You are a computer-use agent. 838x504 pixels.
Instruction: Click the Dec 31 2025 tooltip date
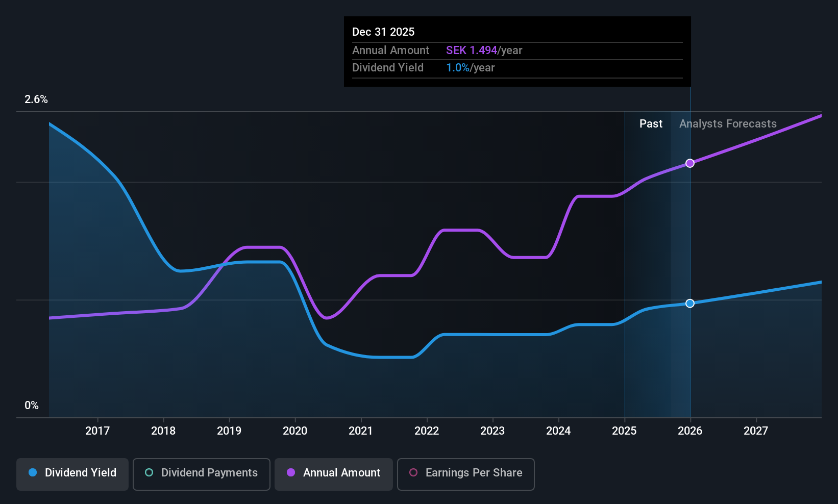click(383, 32)
